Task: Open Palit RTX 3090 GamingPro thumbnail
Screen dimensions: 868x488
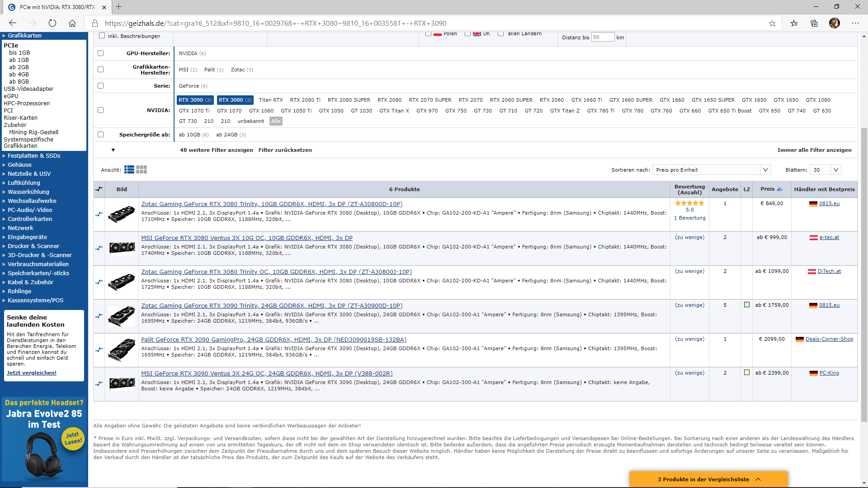Action: coord(122,350)
